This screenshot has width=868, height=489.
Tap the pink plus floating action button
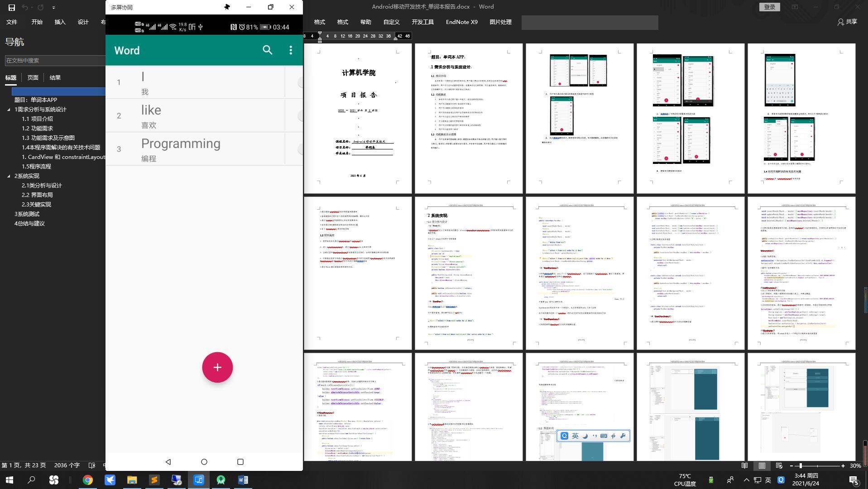click(x=217, y=367)
